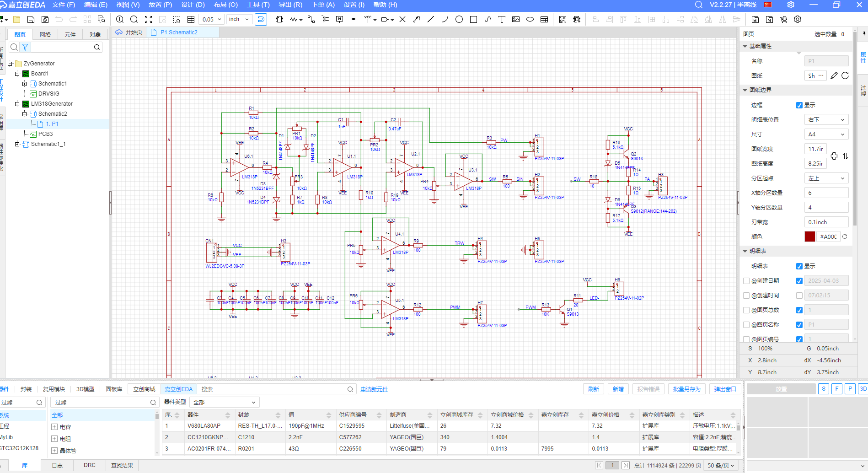The image size is (868, 473).
Task: Open the inch unit dropdown
Action: click(x=239, y=19)
